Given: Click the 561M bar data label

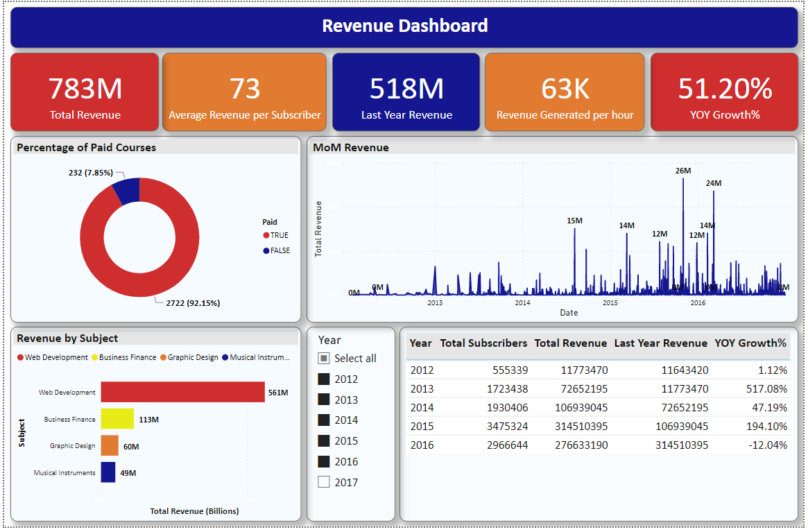Looking at the screenshot, I should pos(278,393).
